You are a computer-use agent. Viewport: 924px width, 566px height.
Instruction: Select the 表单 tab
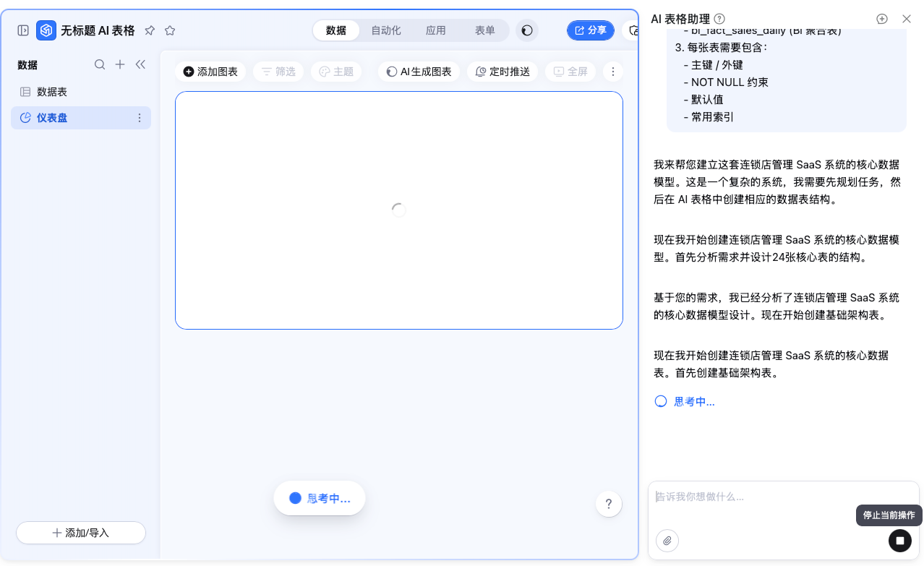484,30
